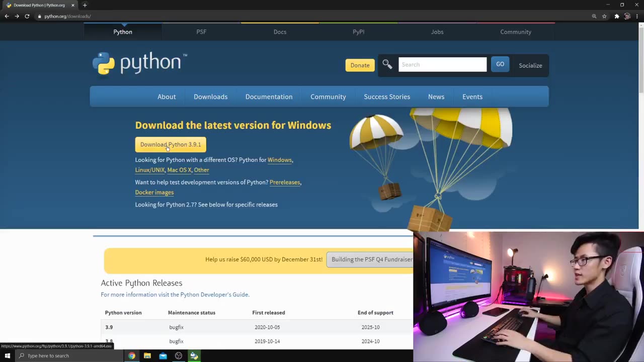Go back with the browser back arrow
The width and height of the screenshot is (644, 362).
tap(7, 16)
